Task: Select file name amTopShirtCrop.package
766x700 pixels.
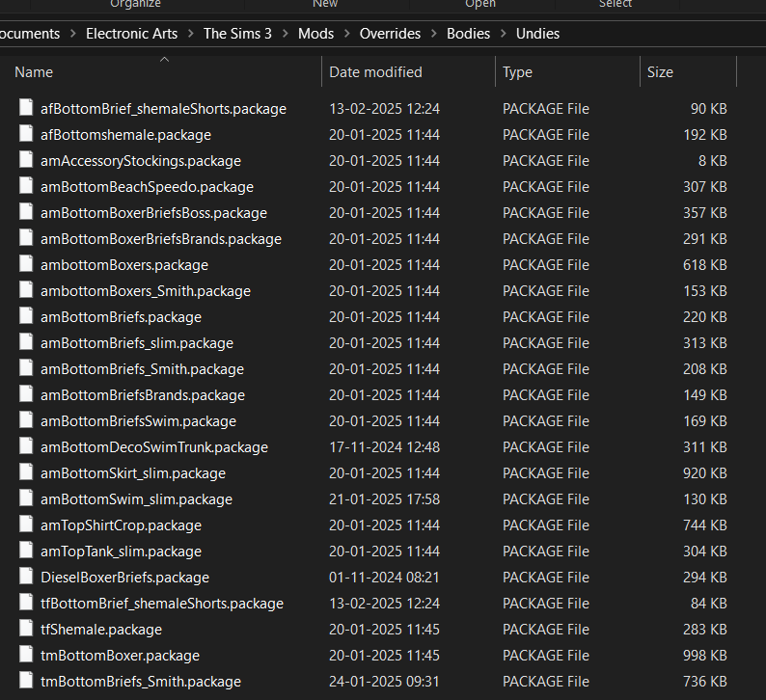Action: pos(122,525)
